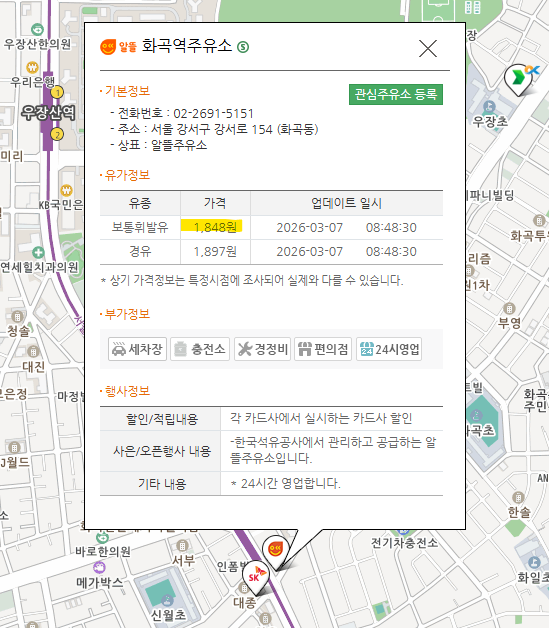The width and height of the screenshot is (549, 628).
Task: Click the 우장산역 station label on the map
Action: pos(48,113)
